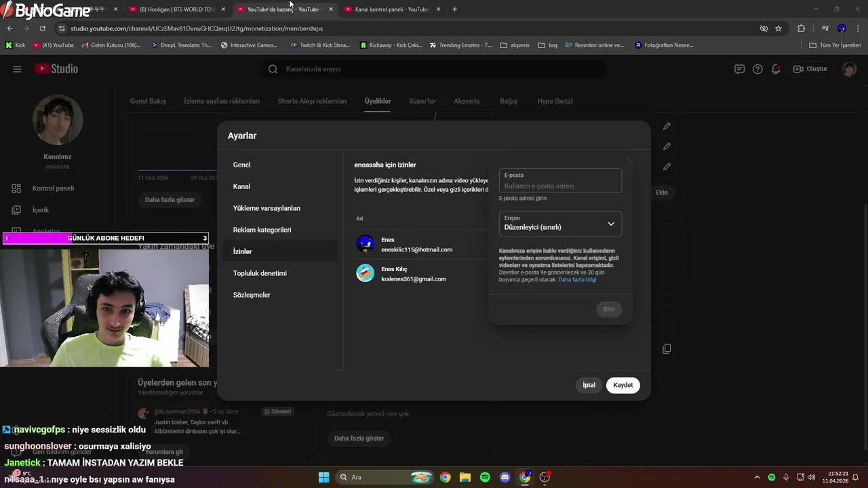Click the Kanalınız profile picture
868x488 pixels.
[58, 120]
